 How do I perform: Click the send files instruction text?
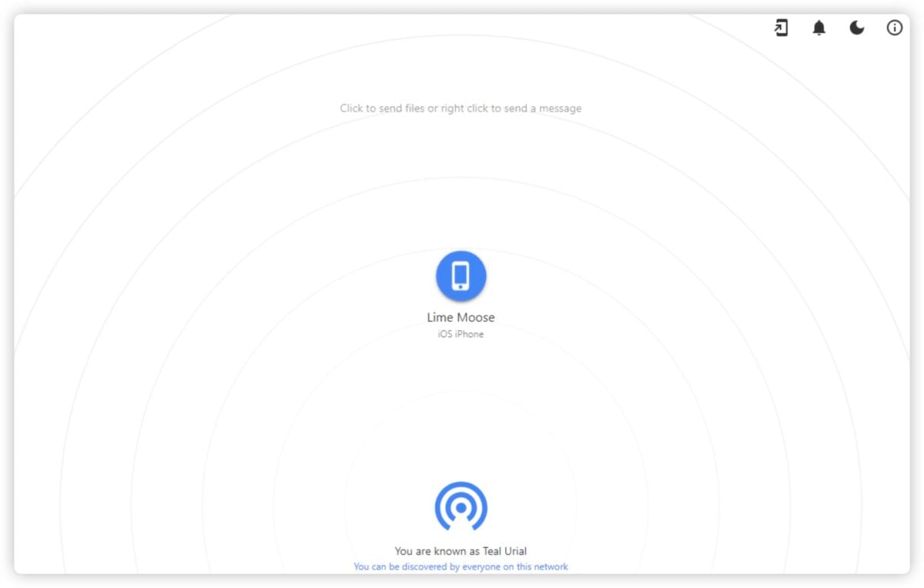[460, 109]
